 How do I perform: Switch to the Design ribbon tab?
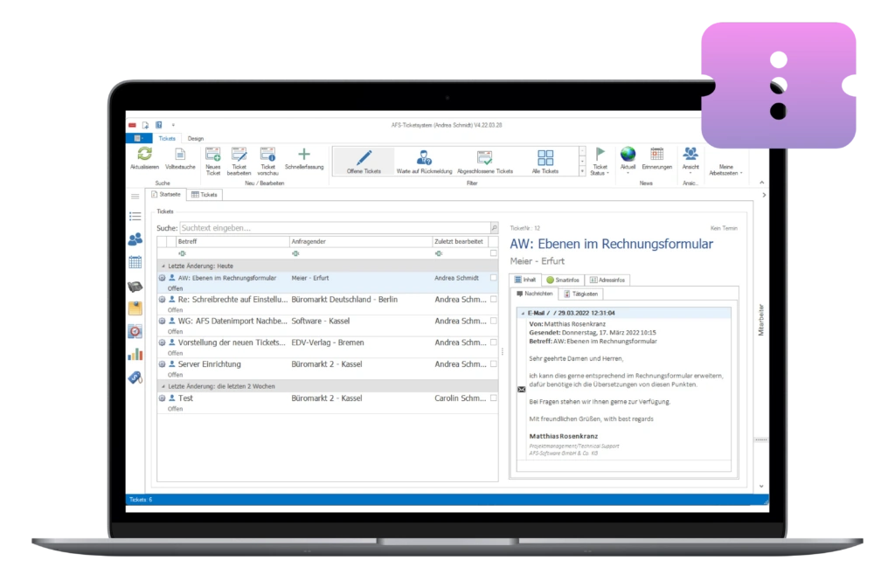click(x=196, y=139)
